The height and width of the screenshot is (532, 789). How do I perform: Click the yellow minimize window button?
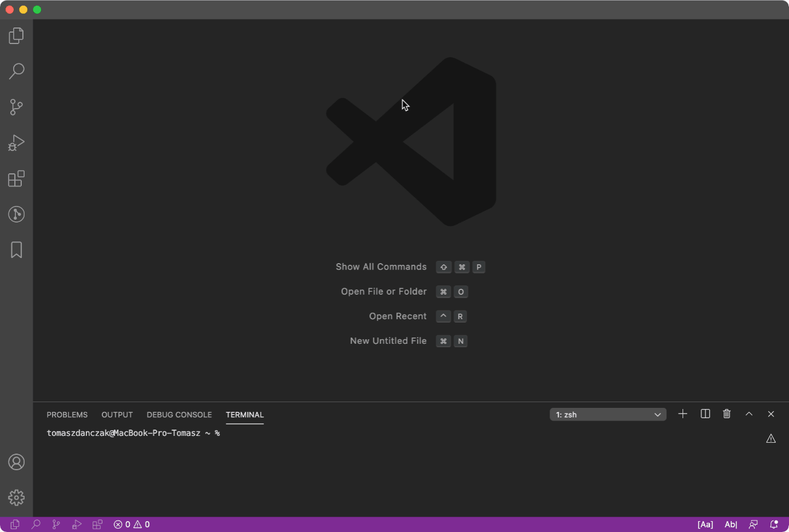[23, 10]
